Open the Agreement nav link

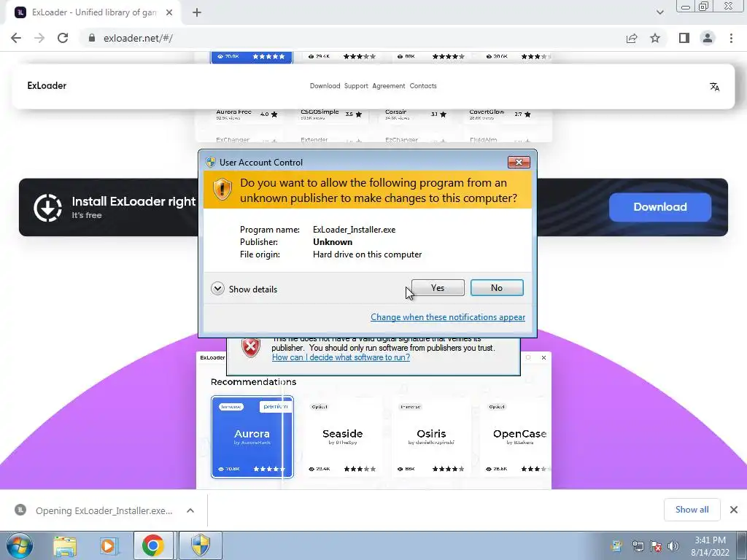[x=389, y=86]
